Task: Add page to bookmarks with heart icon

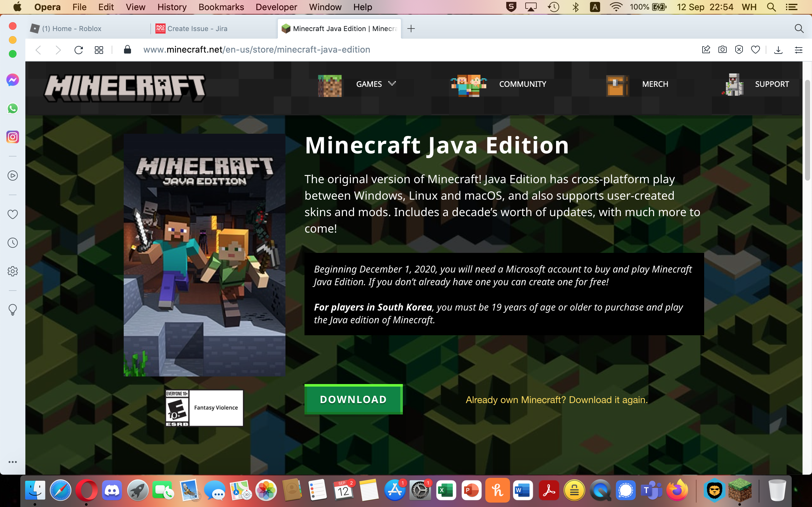Action: (x=755, y=50)
